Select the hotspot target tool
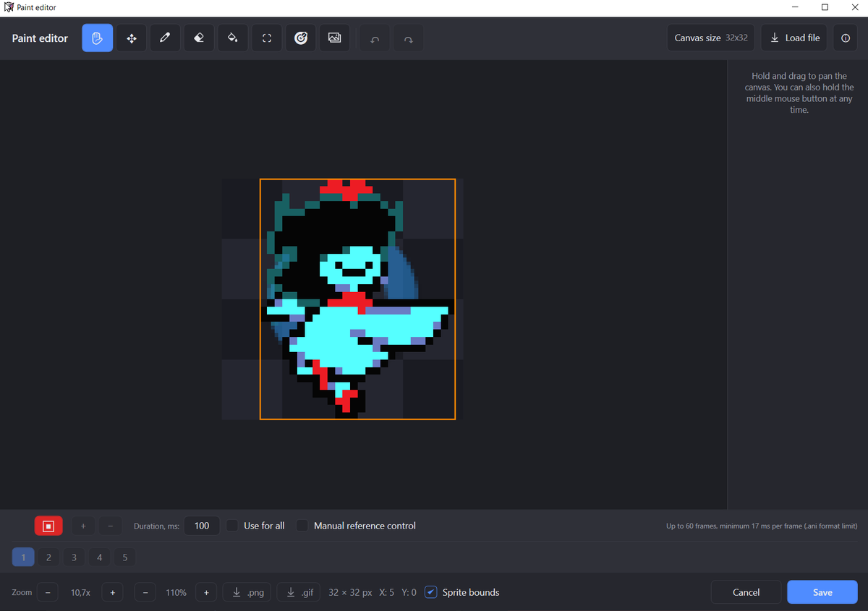Viewport: 868px width, 611px height. coord(301,38)
